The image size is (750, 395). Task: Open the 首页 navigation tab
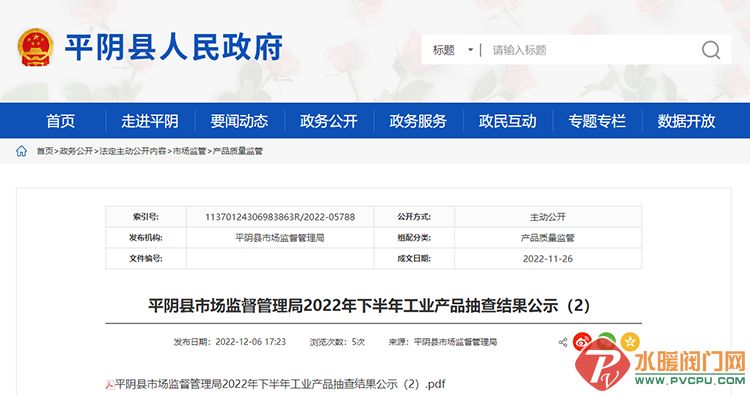click(60, 121)
